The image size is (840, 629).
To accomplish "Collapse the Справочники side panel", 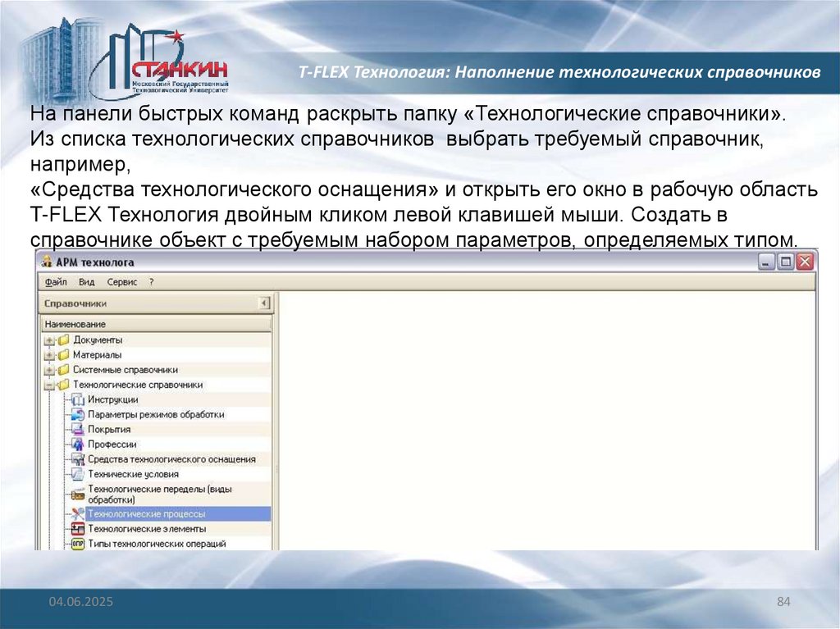I will [263, 303].
